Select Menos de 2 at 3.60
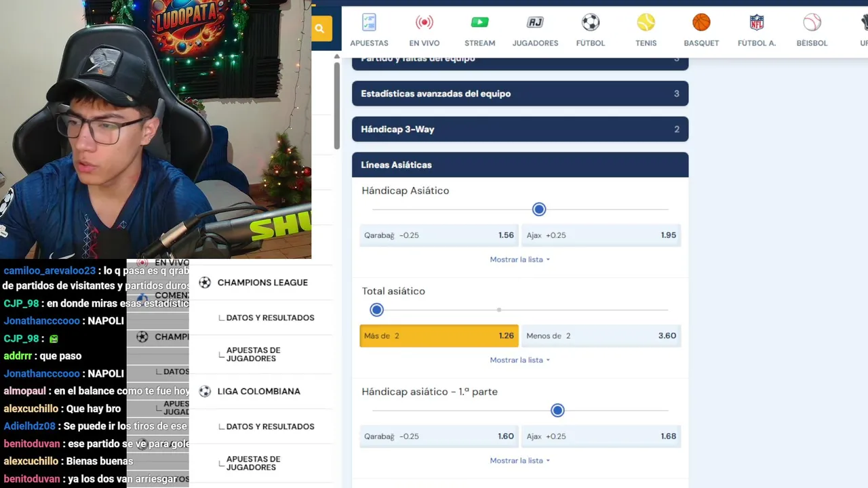 pyautogui.click(x=601, y=335)
